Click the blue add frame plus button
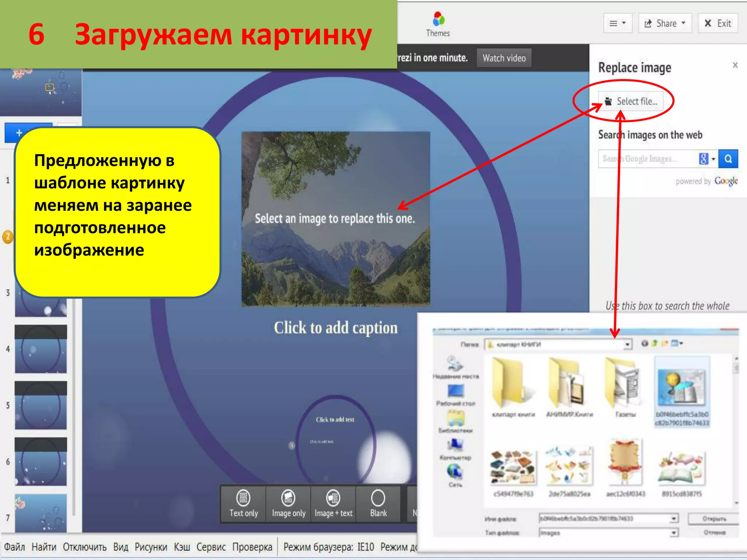The width and height of the screenshot is (747, 560). (x=19, y=133)
